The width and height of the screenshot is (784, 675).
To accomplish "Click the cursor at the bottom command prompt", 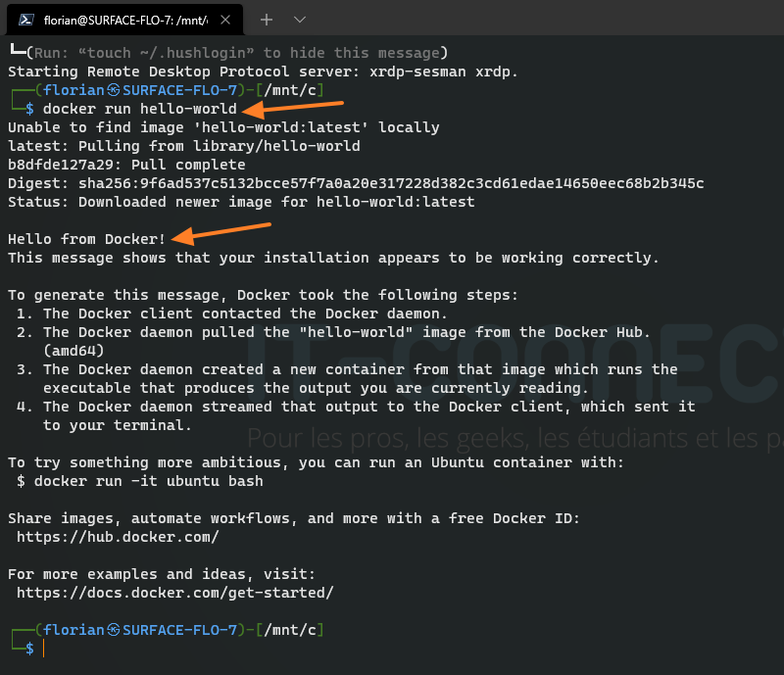I will [44, 649].
